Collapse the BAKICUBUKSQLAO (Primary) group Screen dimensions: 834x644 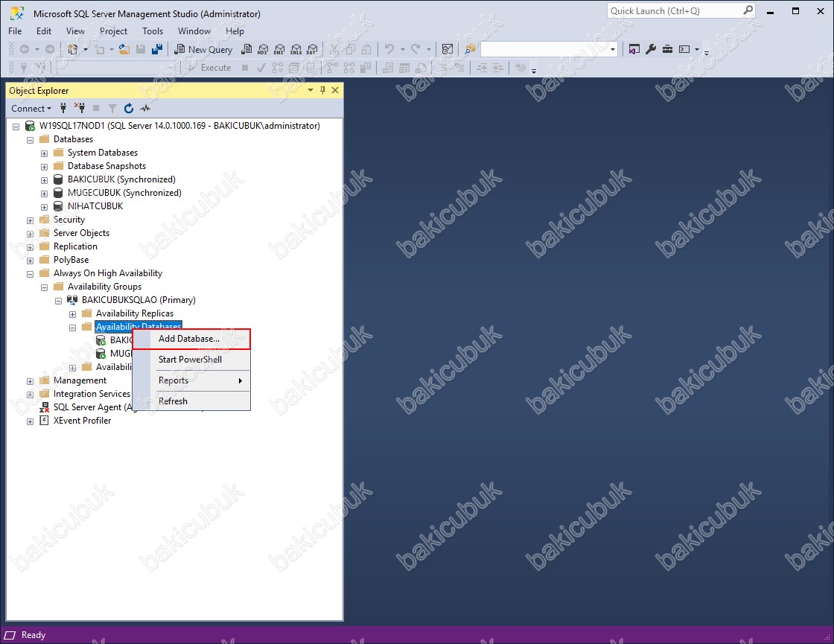point(59,301)
